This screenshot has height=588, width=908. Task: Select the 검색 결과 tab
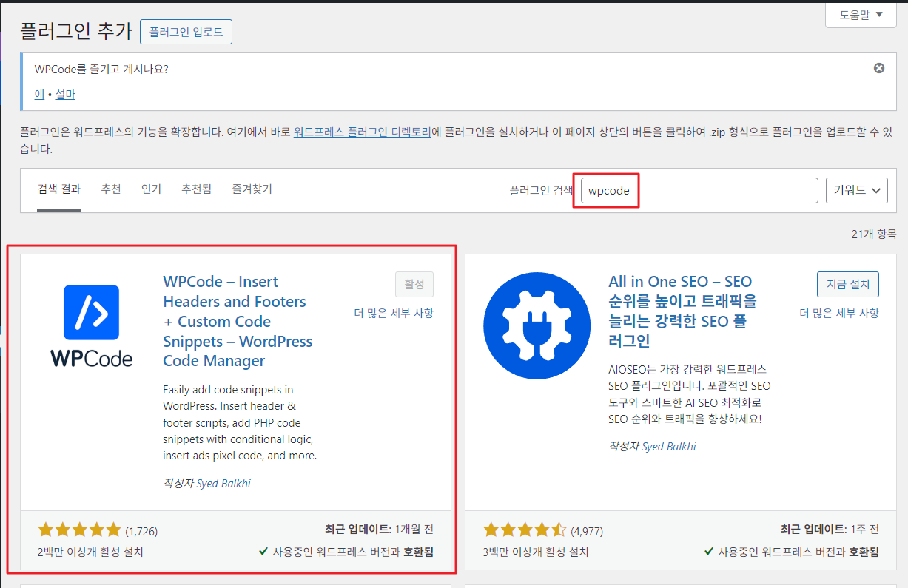58,189
